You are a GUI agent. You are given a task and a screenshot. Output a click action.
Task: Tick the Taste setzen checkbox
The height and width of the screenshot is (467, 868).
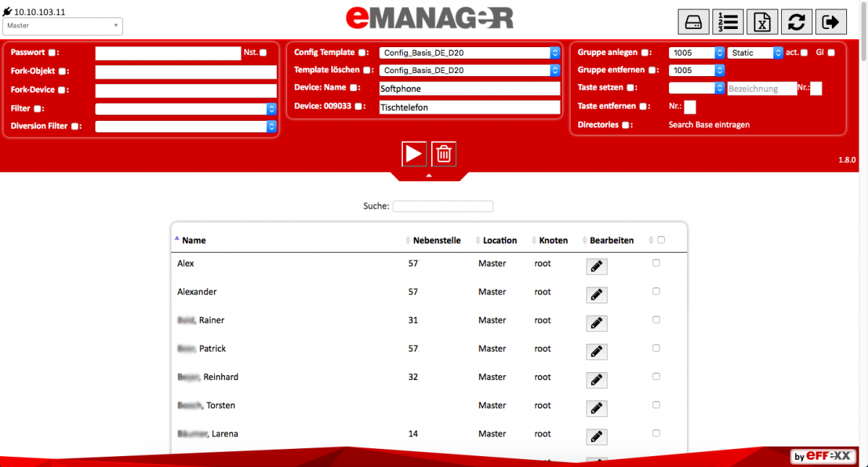(630, 88)
